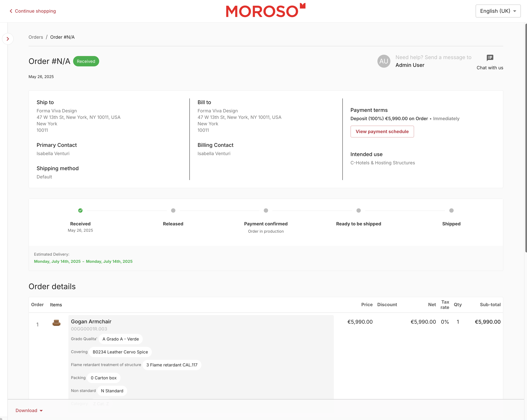Click the chat message icon
This screenshot has height=420, width=527.
(490, 58)
